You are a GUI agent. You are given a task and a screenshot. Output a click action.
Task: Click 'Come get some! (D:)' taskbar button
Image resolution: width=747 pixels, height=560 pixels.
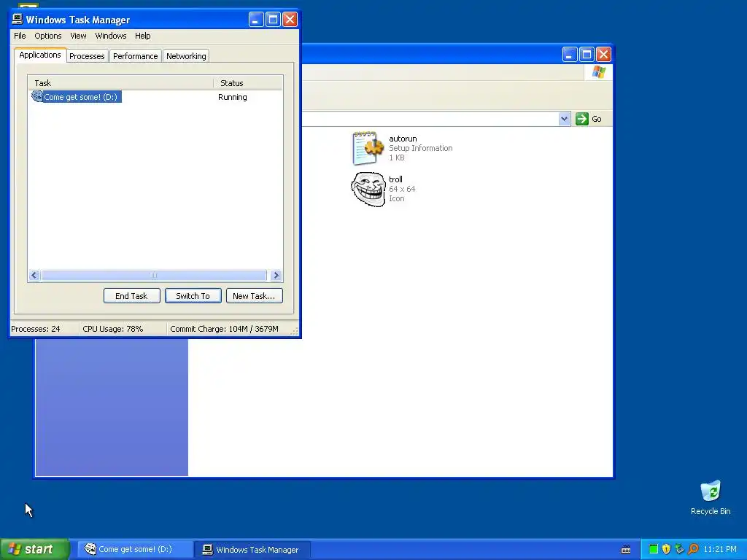135,549
